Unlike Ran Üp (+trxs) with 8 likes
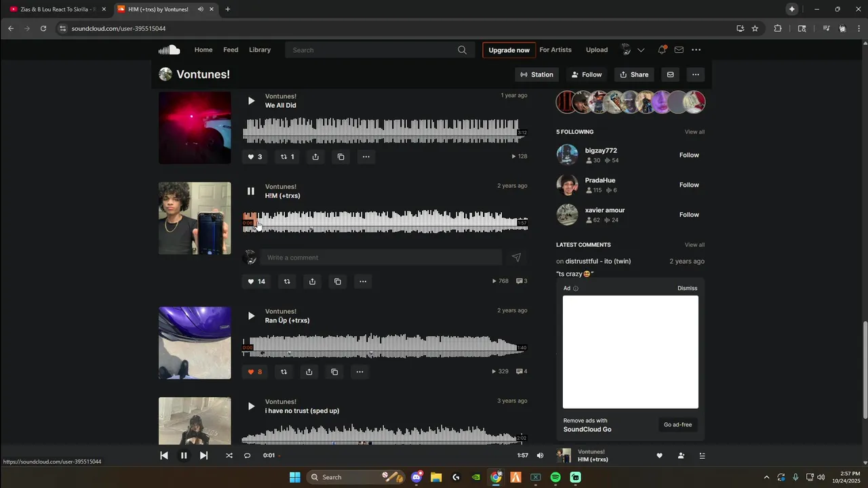 254,371
